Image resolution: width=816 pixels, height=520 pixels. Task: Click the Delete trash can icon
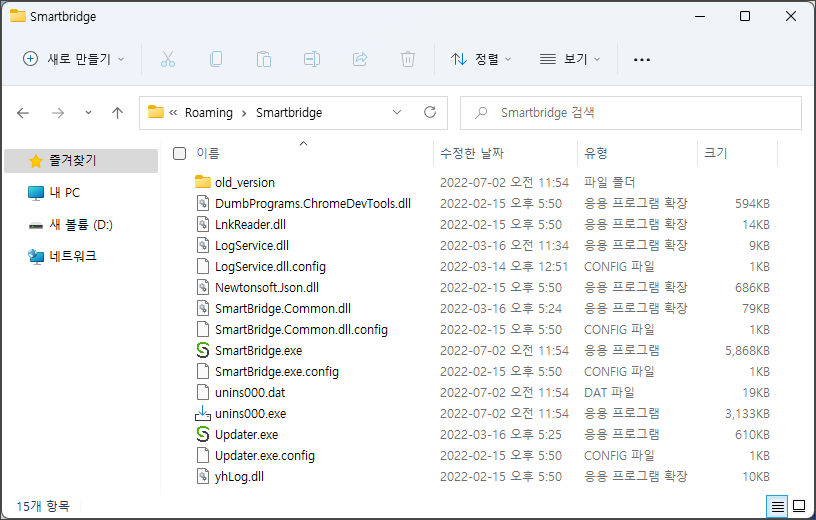(x=407, y=59)
